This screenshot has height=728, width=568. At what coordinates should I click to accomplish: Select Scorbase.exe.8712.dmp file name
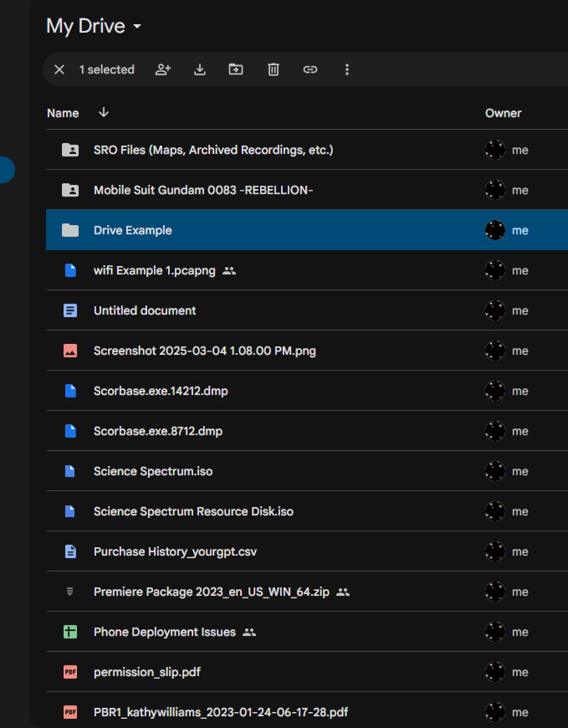coord(158,431)
